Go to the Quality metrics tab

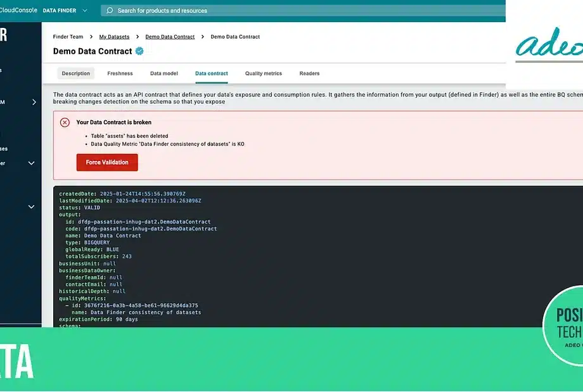[263, 73]
